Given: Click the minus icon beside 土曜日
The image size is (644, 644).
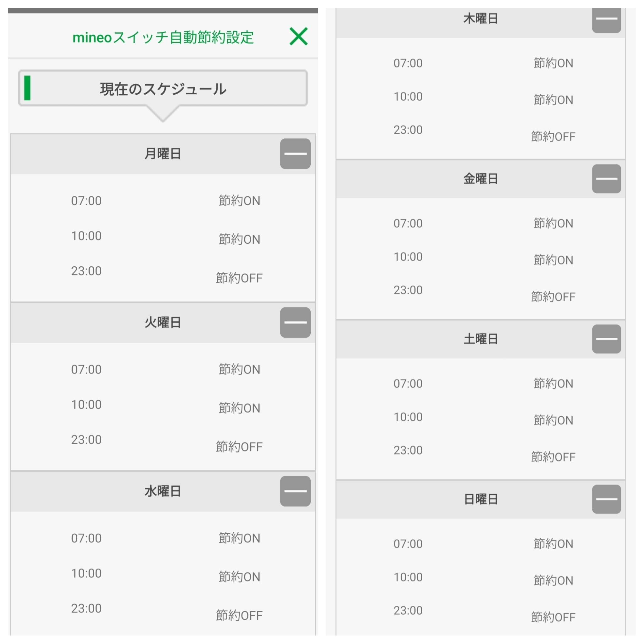Looking at the screenshot, I should pyautogui.click(x=606, y=339).
